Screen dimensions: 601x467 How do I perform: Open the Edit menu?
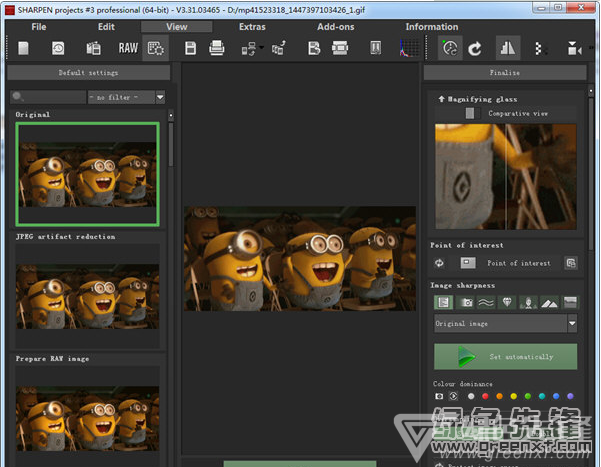click(x=106, y=27)
